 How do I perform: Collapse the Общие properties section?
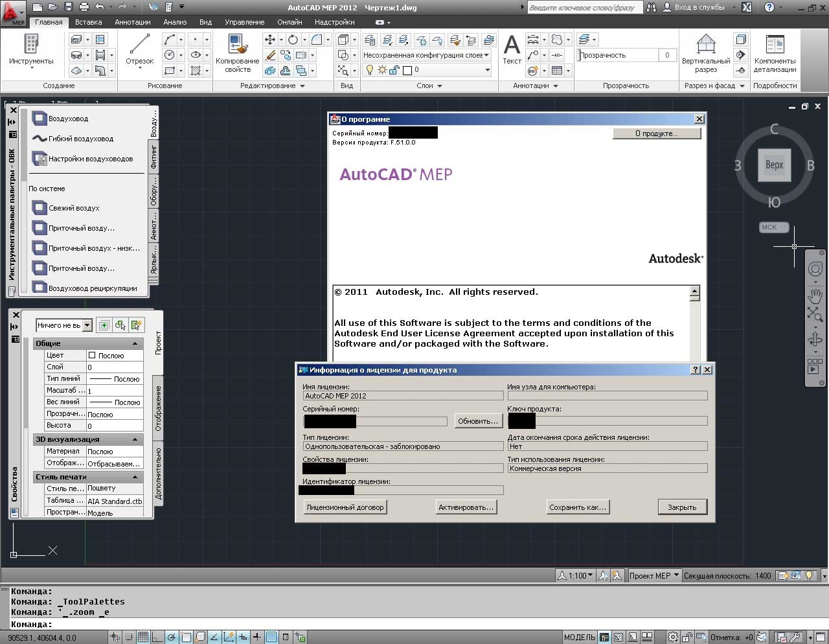pos(135,343)
